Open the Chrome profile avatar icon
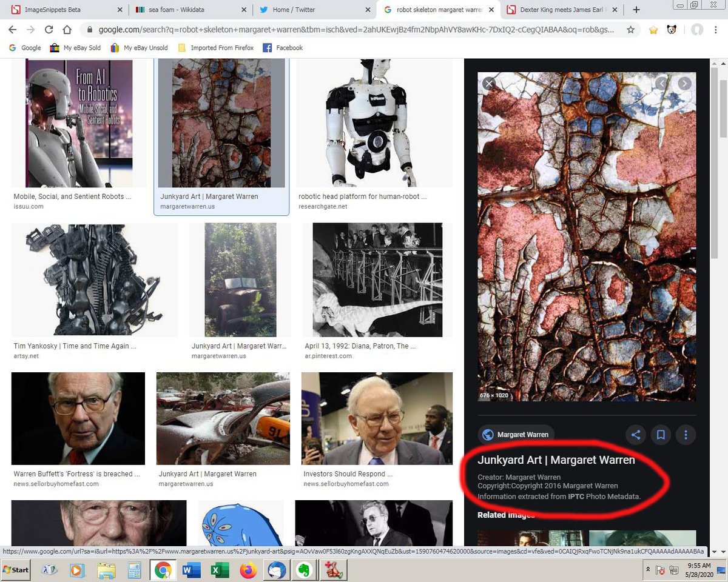 point(696,29)
